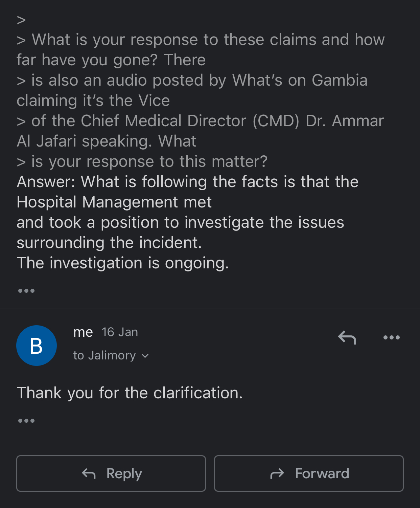This screenshot has height=508, width=420.
Task: Click the Reply button
Action: tap(111, 473)
